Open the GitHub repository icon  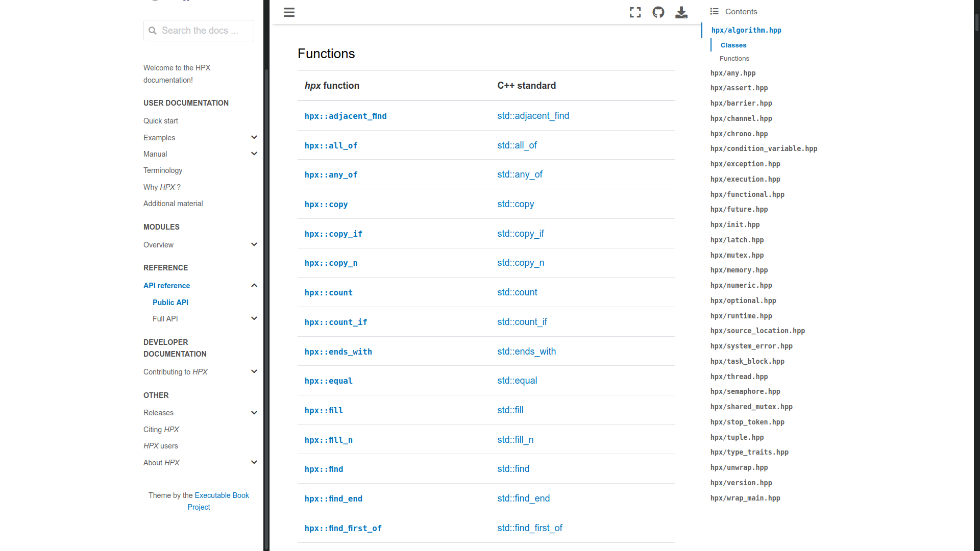coord(658,12)
